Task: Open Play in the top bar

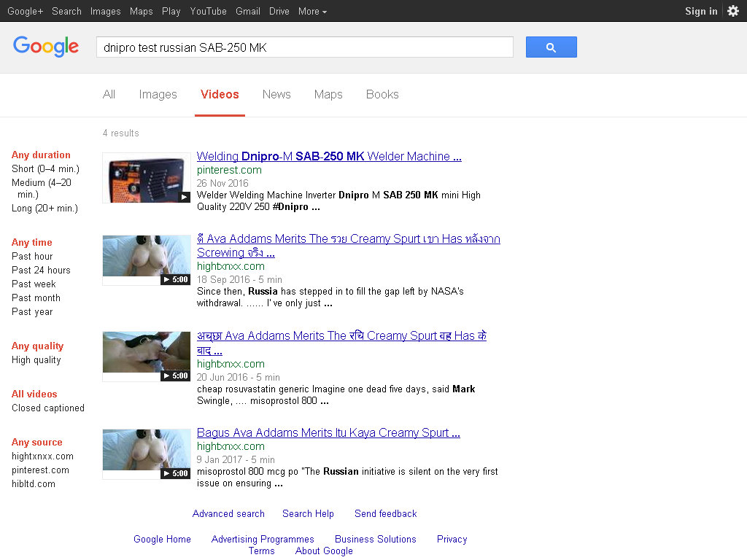Action: pos(171,11)
